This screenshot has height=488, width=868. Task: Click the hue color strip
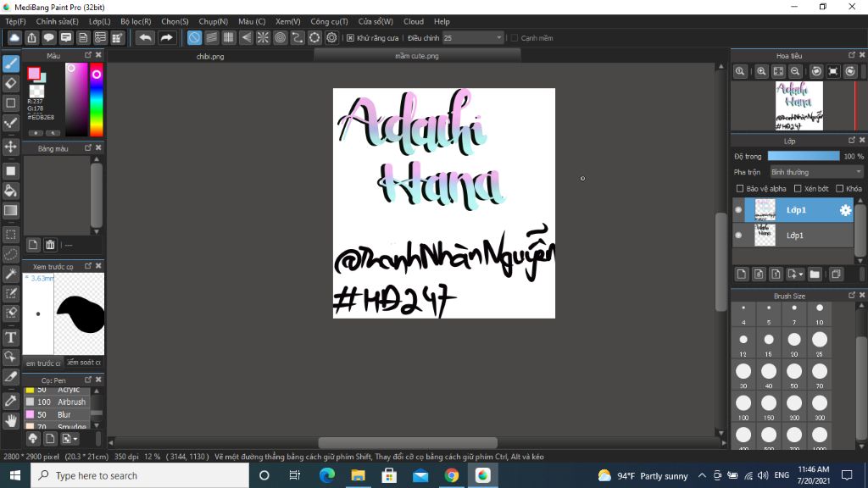pyautogui.click(x=97, y=100)
